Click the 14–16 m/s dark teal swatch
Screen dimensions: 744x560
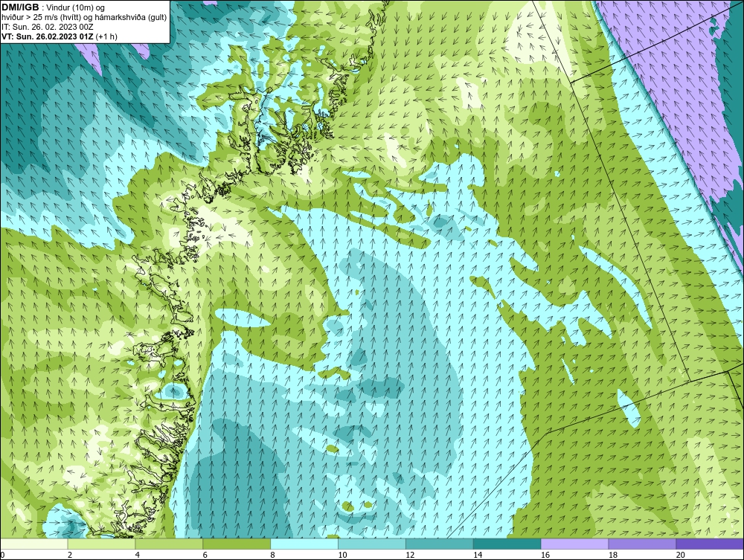[x=507, y=544]
